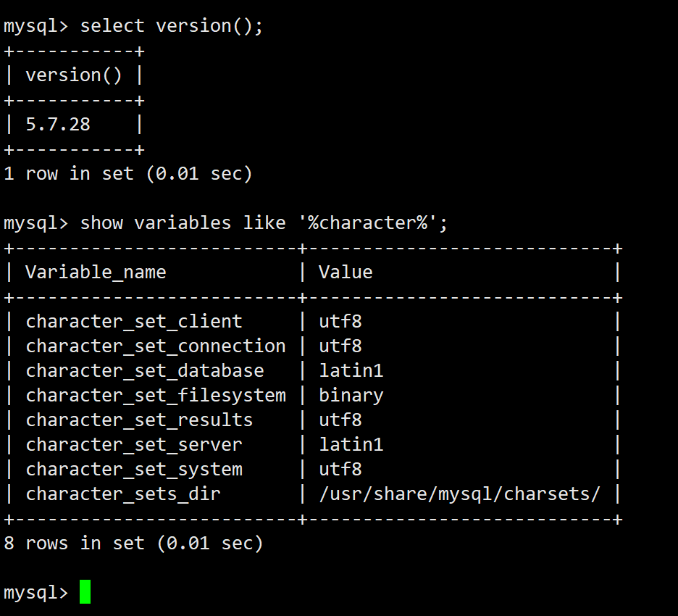Click the 'binary' value text
Viewport: 678px width, 616px height.
(351, 396)
